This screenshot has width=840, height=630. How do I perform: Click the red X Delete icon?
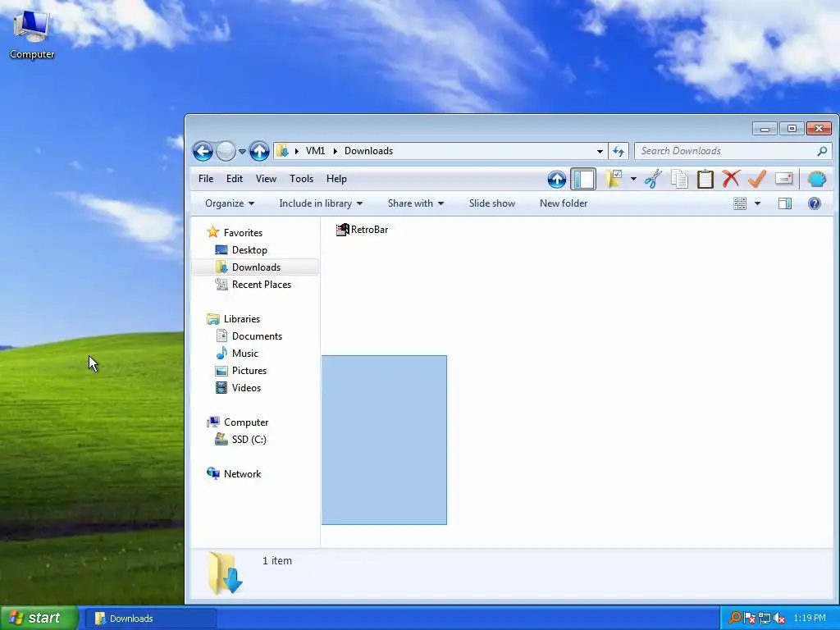731,179
